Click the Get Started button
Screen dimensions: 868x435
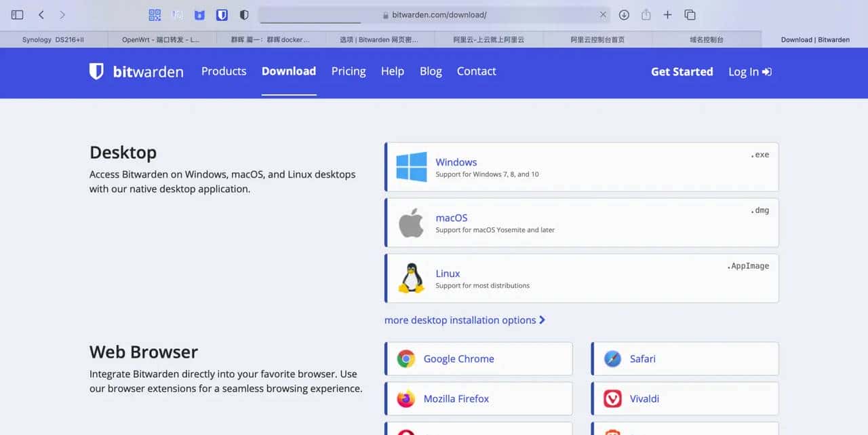click(x=682, y=72)
